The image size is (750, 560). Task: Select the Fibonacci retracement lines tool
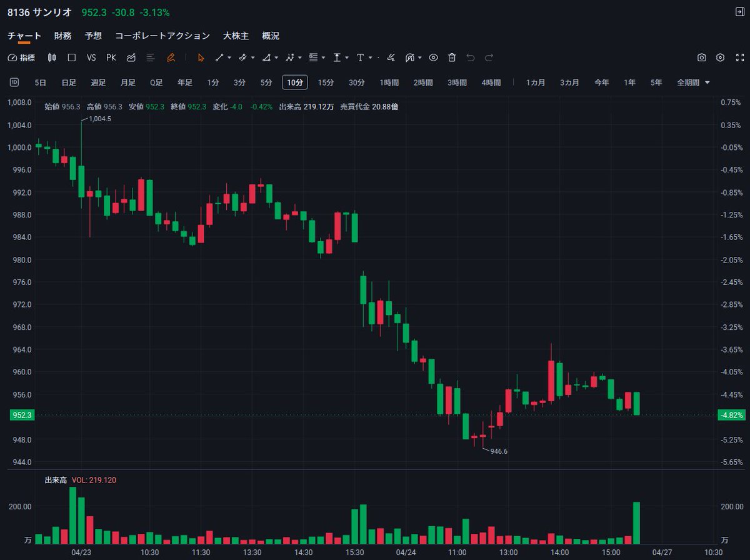tap(313, 57)
